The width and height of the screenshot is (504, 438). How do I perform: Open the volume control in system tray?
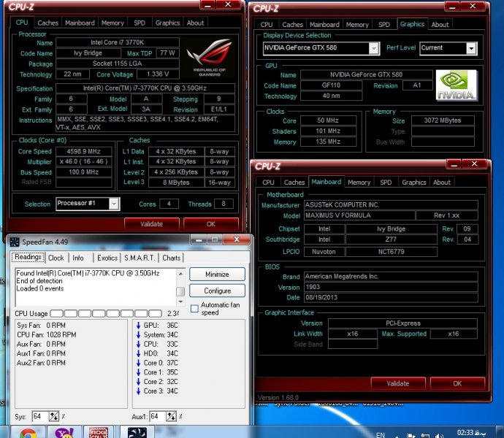tap(439, 435)
